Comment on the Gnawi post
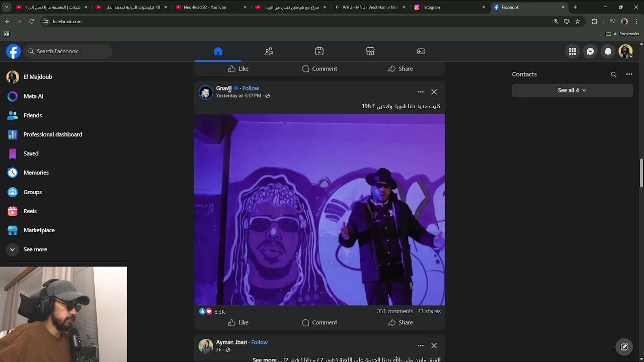The image size is (644, 362). [319, 323]
